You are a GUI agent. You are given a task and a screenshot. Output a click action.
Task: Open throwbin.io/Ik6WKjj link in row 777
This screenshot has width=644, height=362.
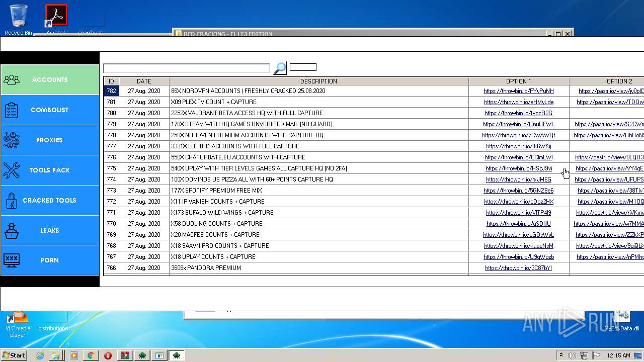click(519, 146)
